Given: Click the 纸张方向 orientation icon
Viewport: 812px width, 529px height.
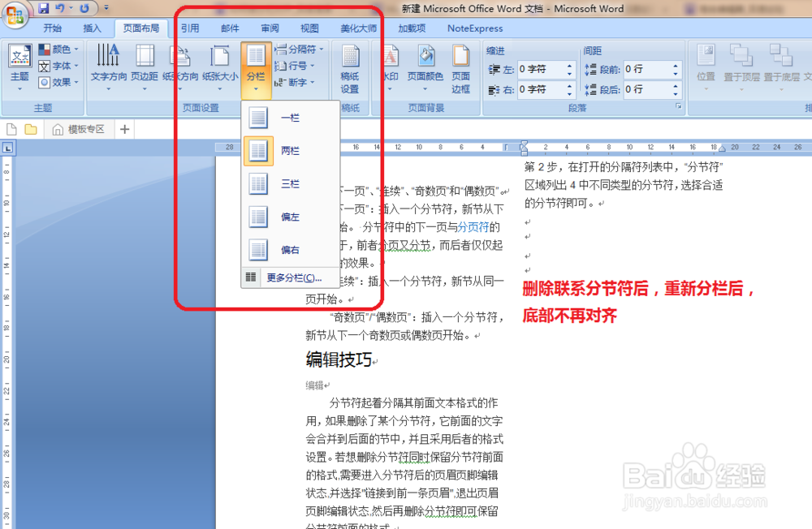Looking at the screenshot, I should tap(180, 56).
